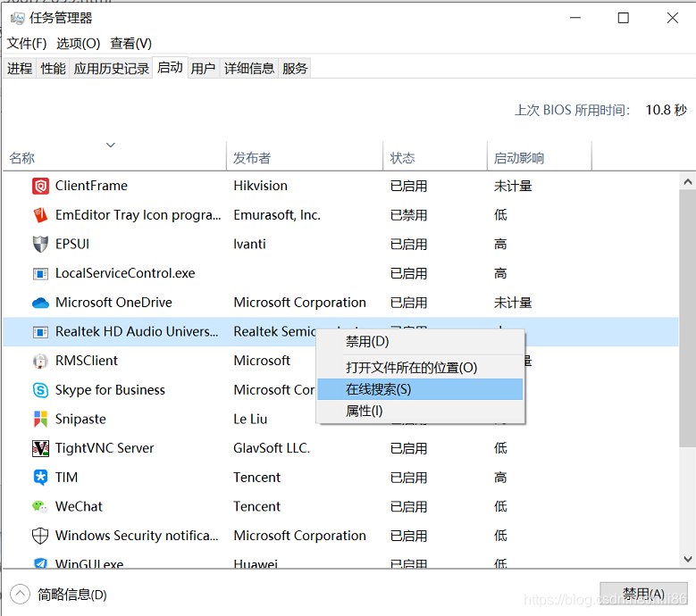This screenshot has height=616, width=696.
Task: Switch to the 应用历史记录 tab
Action: point(111,69)
